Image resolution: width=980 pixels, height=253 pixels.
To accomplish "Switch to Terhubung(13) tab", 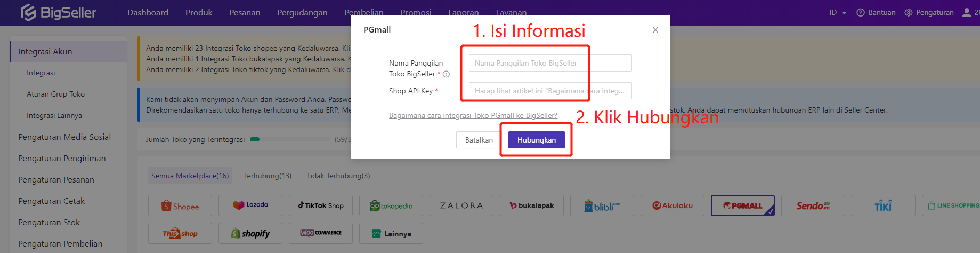I will pyautogui.click(x=268, y=176).
